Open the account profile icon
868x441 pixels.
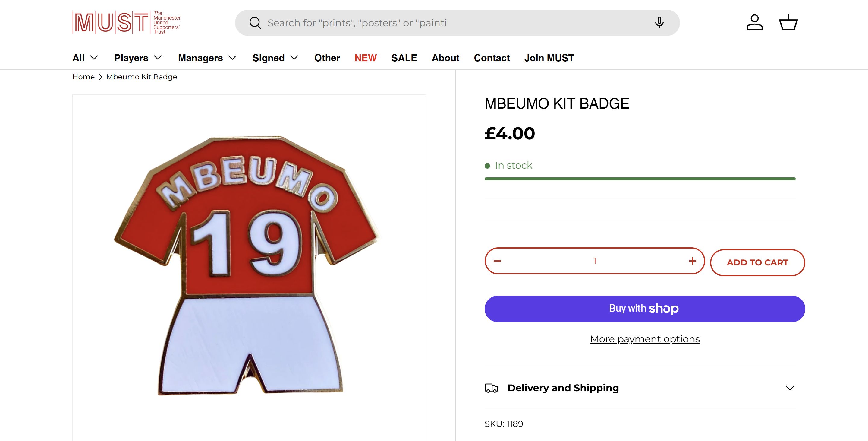[754, 23]
